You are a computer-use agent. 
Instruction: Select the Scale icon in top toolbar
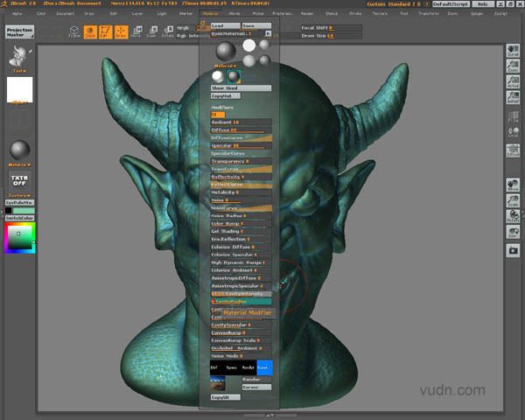[151, 31]
